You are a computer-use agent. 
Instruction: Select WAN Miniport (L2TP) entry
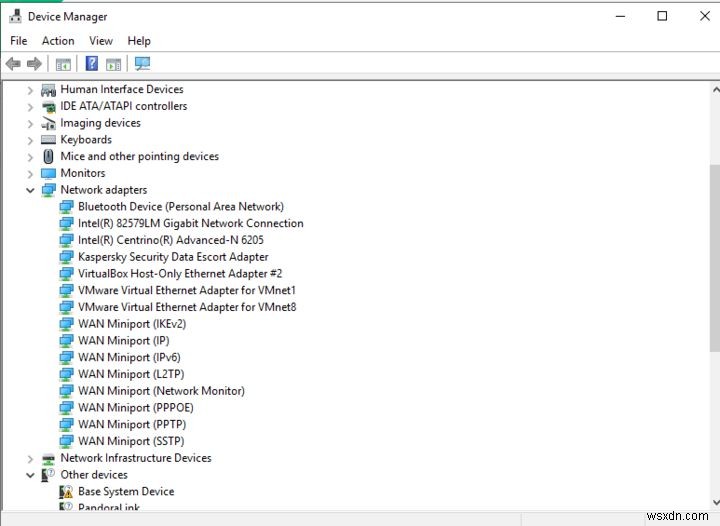coord(131,374)
